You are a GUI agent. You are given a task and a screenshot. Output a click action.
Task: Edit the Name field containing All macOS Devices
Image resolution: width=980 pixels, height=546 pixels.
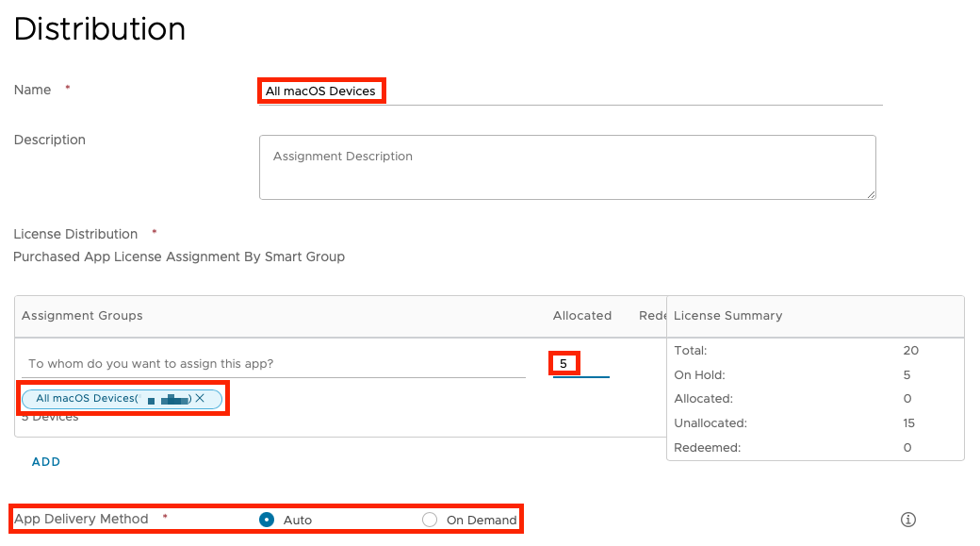click(x=321, y=91)
